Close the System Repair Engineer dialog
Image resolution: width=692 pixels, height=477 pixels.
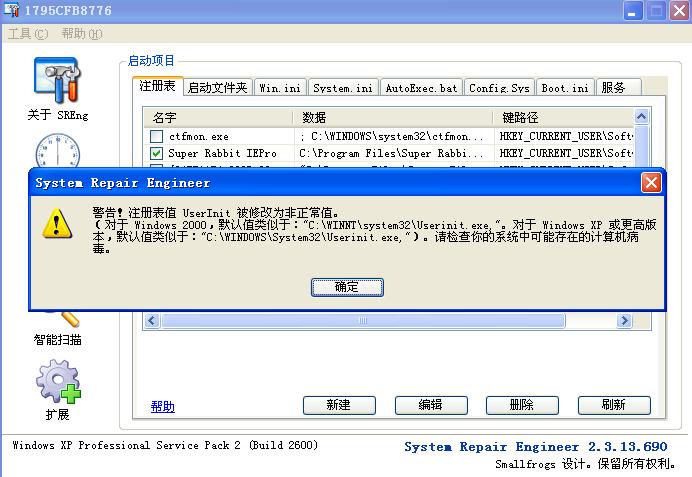651,183
